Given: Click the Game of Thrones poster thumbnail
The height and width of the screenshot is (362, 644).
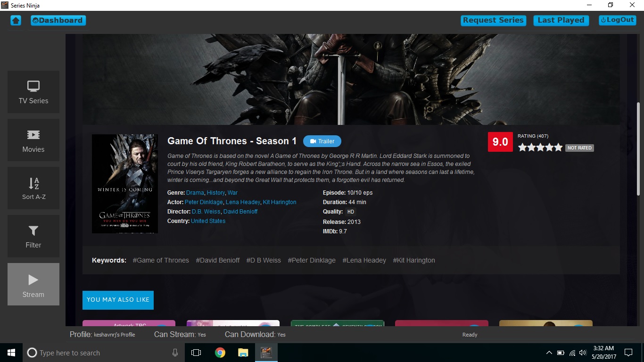Looking at the screenshot, I should click(125, 184).
